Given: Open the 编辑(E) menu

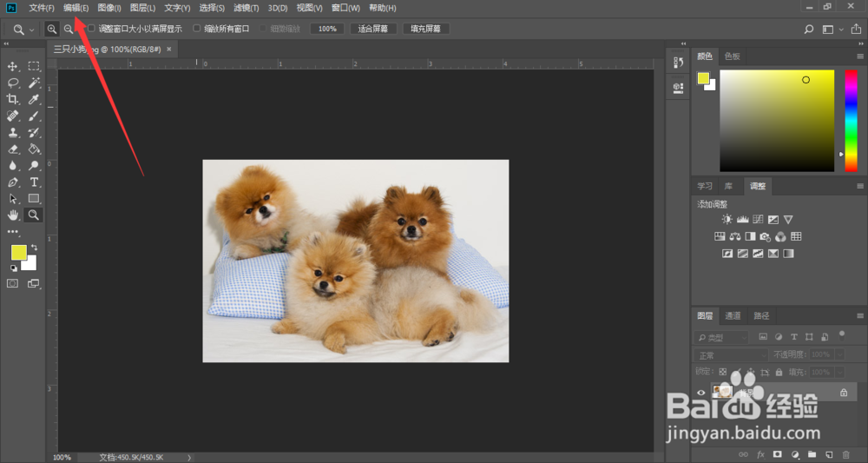Looking at the screenshot, I should (x=76, y=8).
